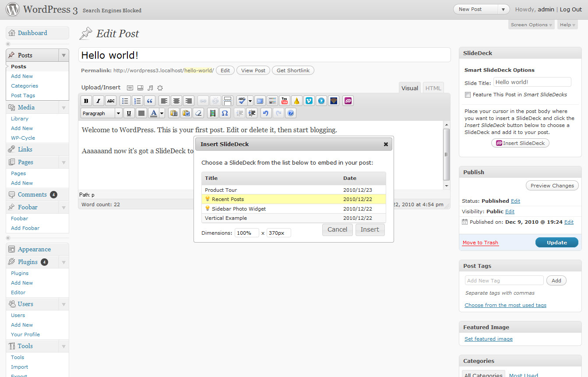Click the editor vertical scrollbar
This screenshot has height=377, width=588.
click(446, 155)
